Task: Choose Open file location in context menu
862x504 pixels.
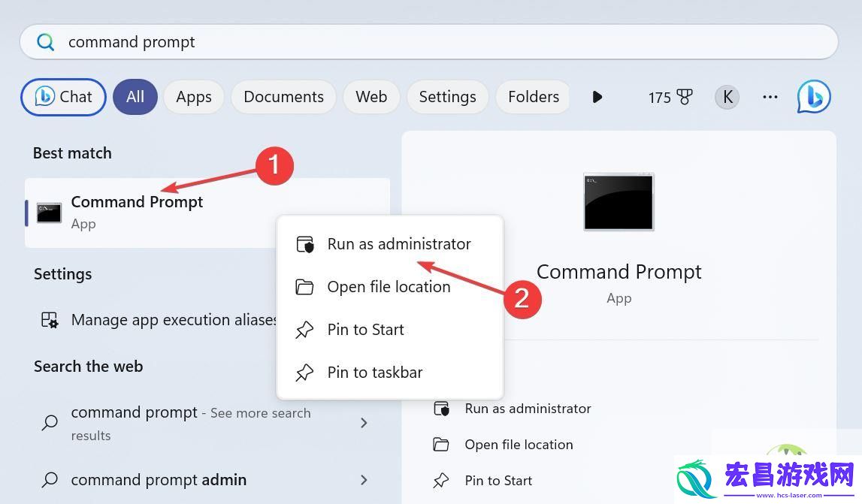Action: [390, 287]
